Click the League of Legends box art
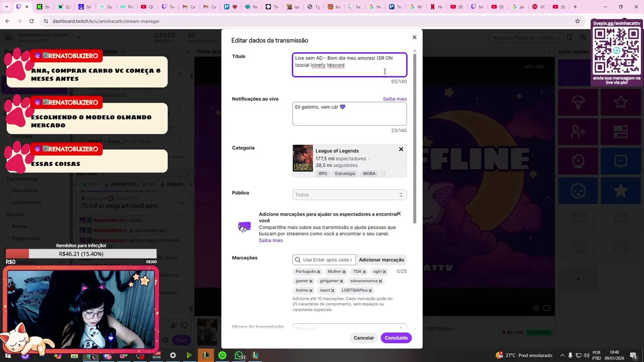Viewport: 644px width, 362px height. (x=303, y=158)
